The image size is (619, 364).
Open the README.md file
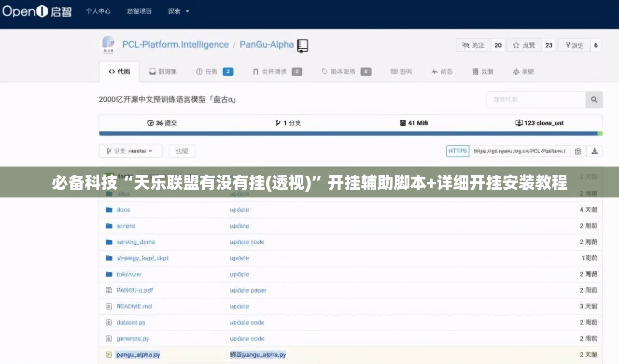pyautogui.click(x=134, y=307)
